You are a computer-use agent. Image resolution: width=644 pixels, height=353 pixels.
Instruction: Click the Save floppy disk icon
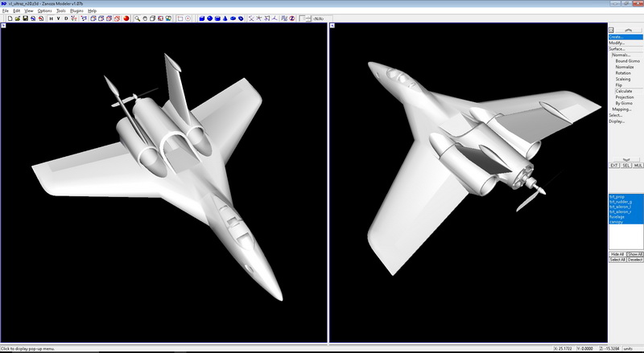tap(26, 18)
